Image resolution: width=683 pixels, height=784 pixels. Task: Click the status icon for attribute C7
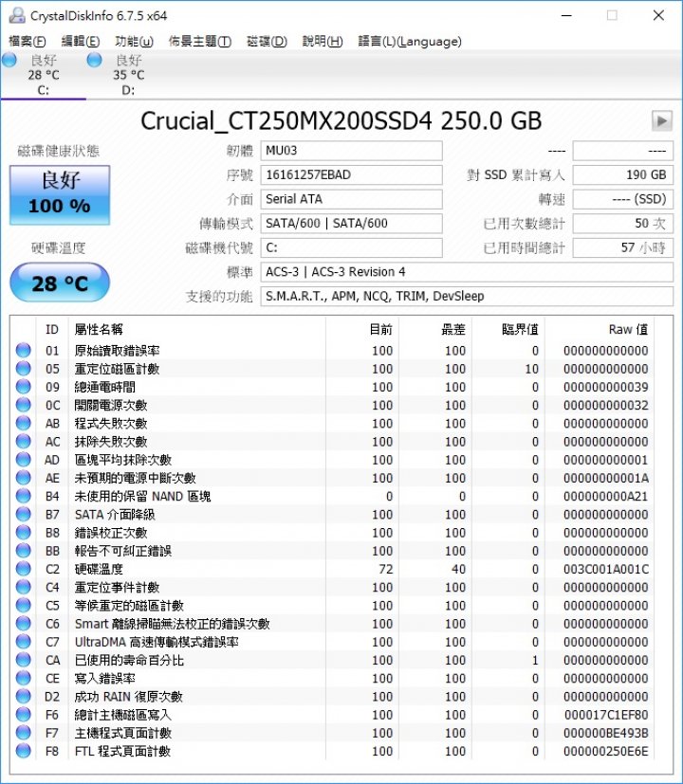24,642
